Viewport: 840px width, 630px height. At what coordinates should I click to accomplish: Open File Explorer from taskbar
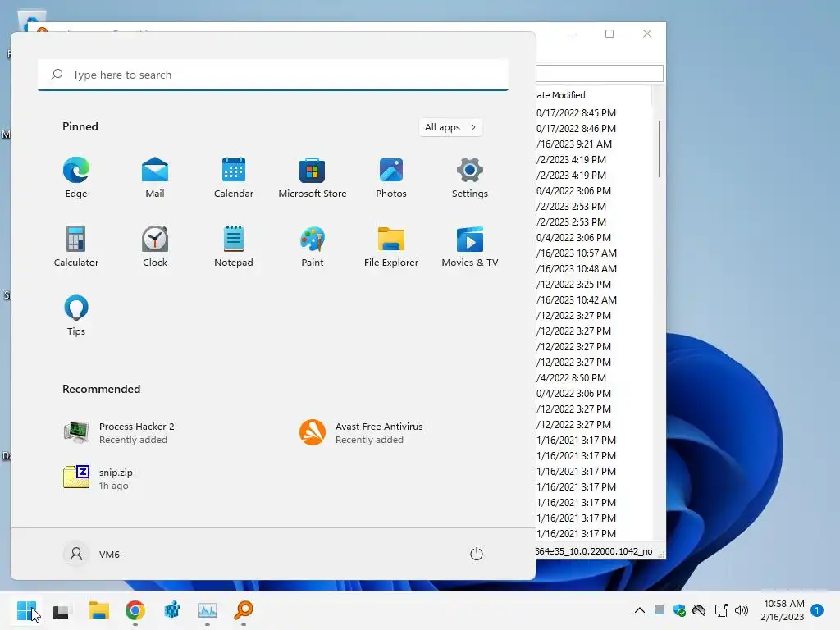(x=99, y=610)
